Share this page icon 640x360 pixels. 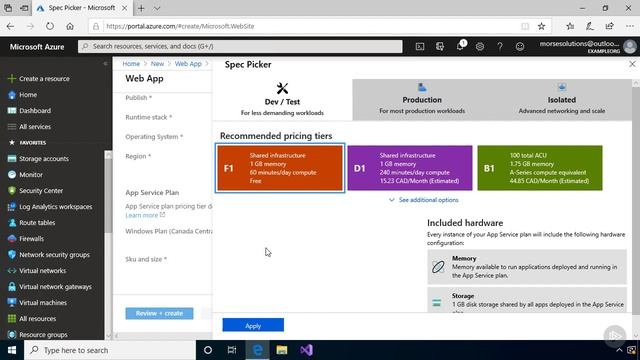point(610,26)
